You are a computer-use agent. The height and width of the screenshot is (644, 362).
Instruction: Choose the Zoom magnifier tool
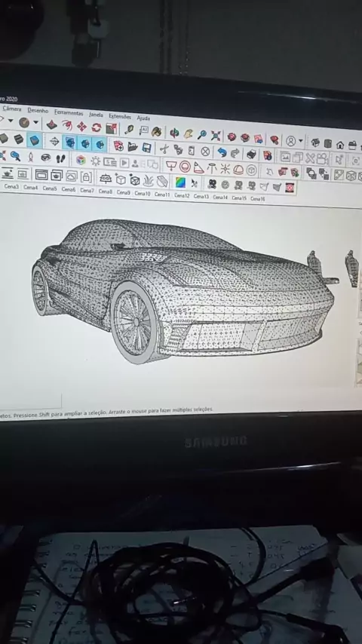pyautogui.click(x=202, y=134)
